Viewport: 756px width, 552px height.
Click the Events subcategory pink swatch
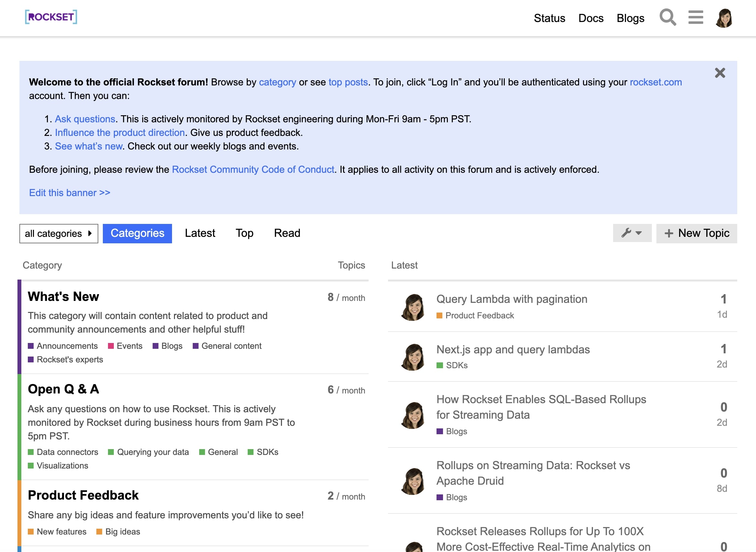tap(111, 346)
